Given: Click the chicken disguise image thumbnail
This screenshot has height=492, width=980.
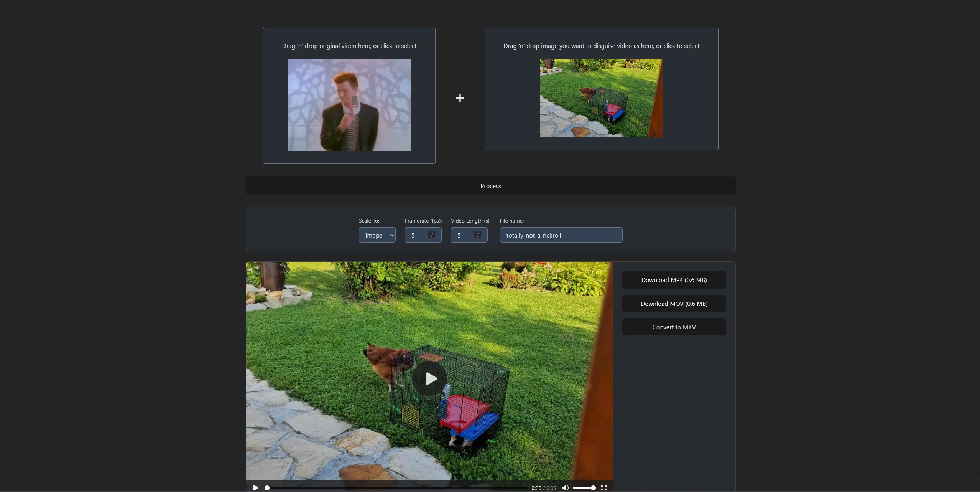Looking at the screenshot, I should point(601,98).
